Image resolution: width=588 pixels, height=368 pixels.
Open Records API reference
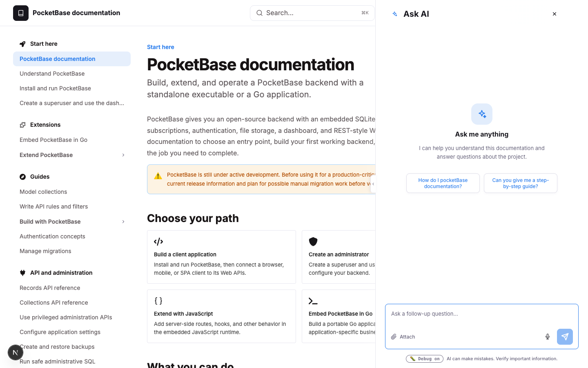72,288
